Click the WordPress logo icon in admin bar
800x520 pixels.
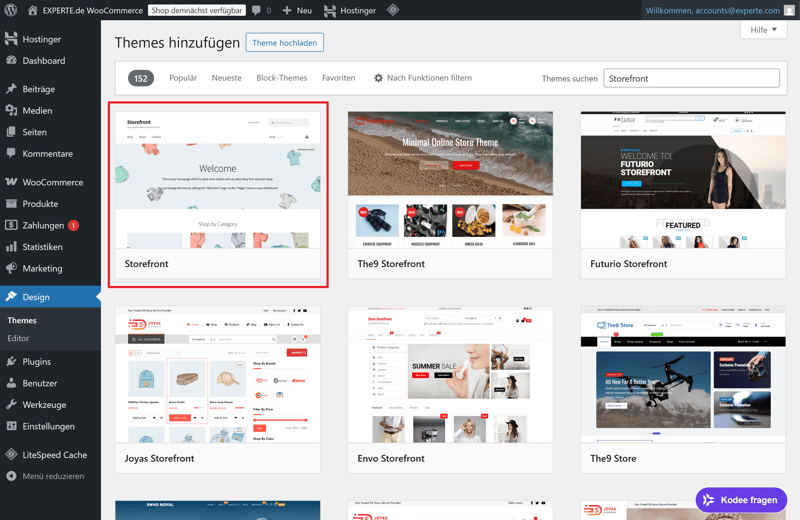click(11, 10)
